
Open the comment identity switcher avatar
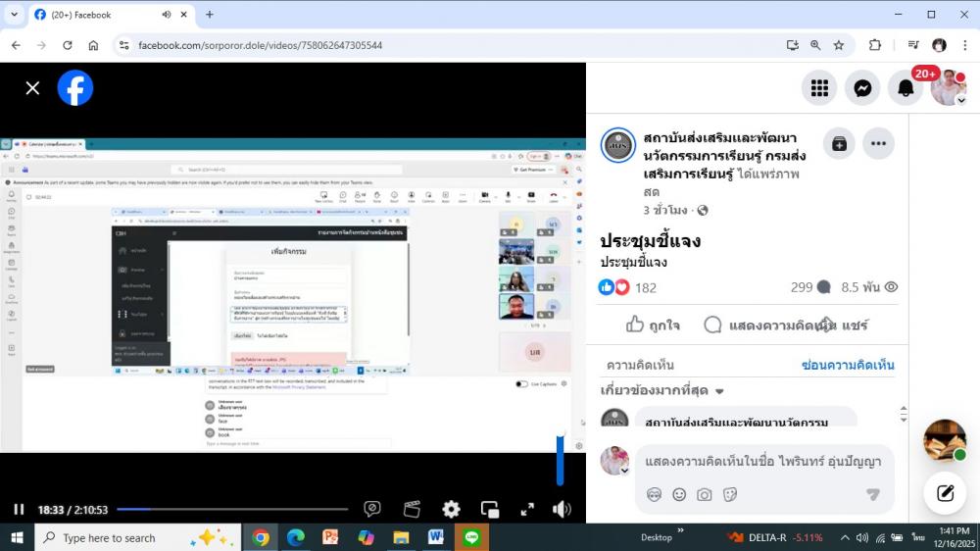614,461
